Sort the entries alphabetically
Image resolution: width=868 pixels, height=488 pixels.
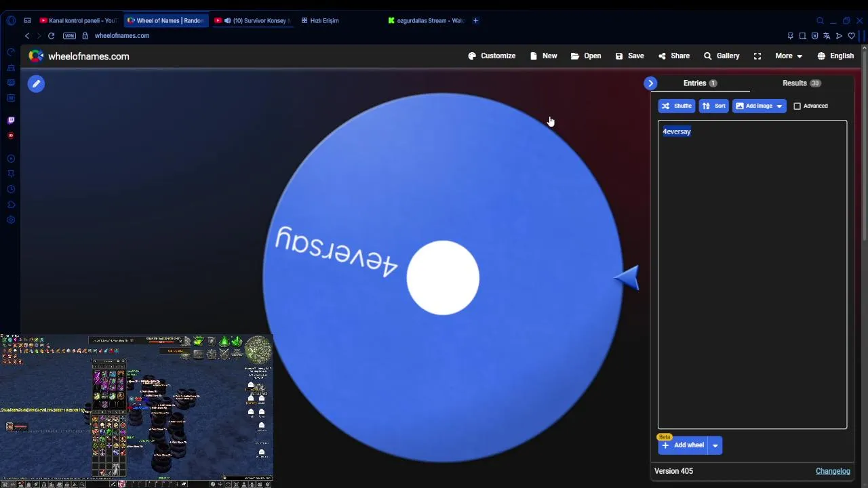pos(713,106)
